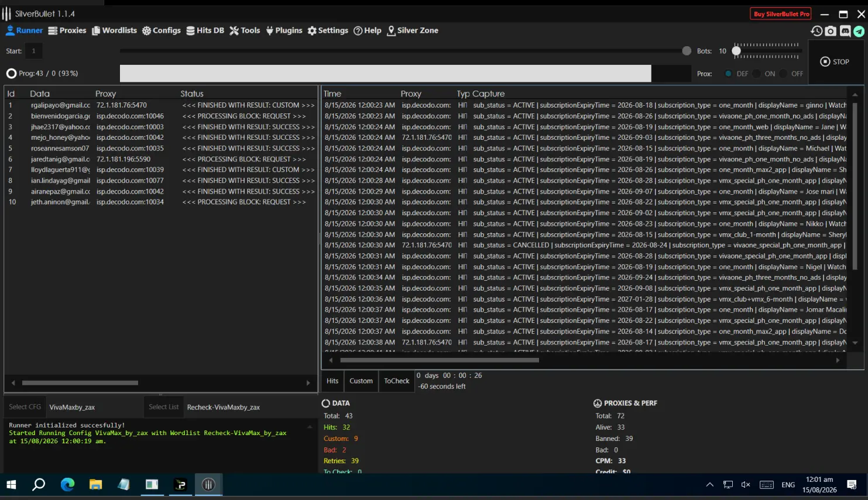Click the bots list scroll-right arrow

pyautogui.click(x=308, y=383)
